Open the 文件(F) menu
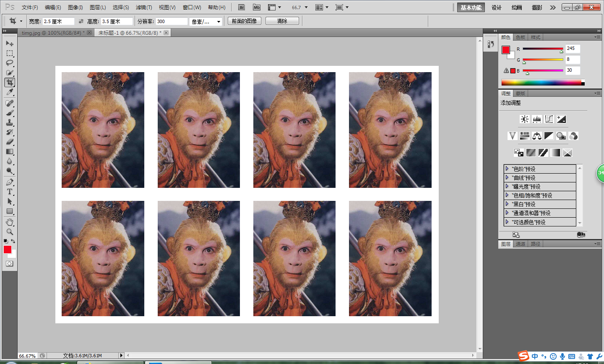Viewport: 604px width, 364px height. click(30, 8)
